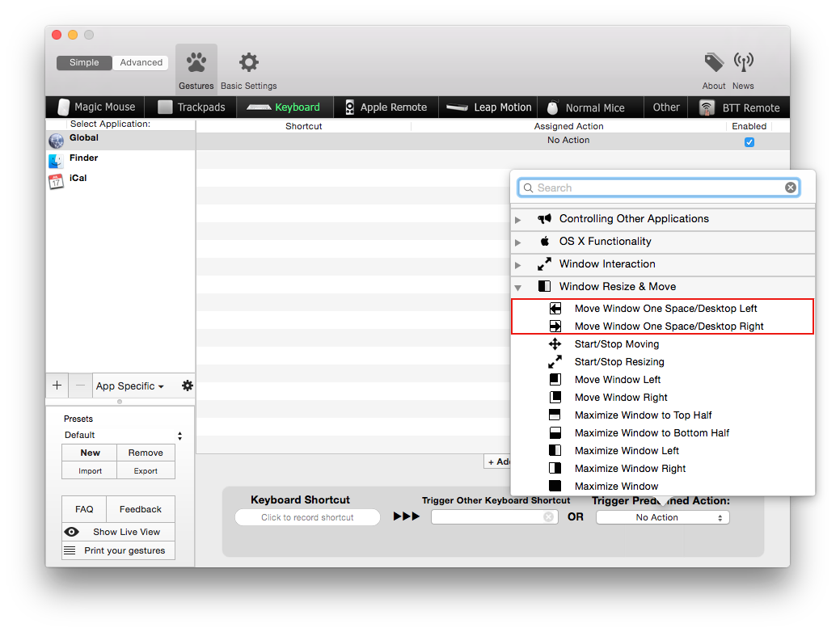Image resolution: width=840 pixels, height=632 pixels.
Task: Click the Export button
Action: pyautogui.click(x=146, y=471)
